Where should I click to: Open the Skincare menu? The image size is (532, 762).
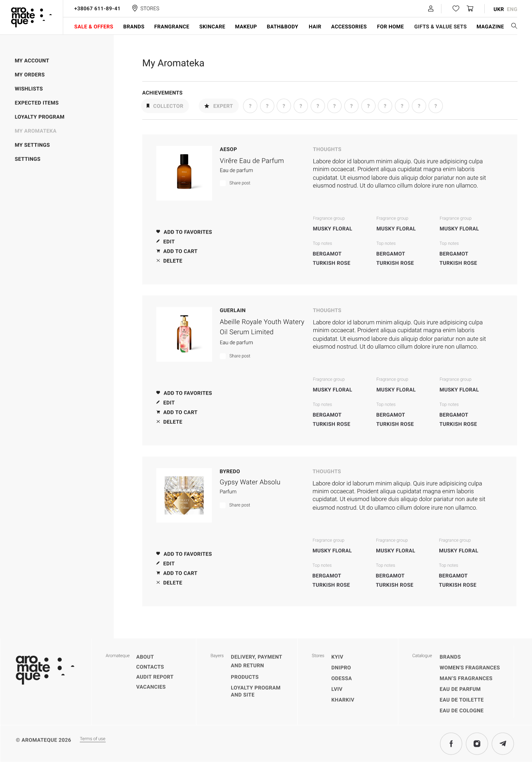pyautogui.click(x=212, y=27)
